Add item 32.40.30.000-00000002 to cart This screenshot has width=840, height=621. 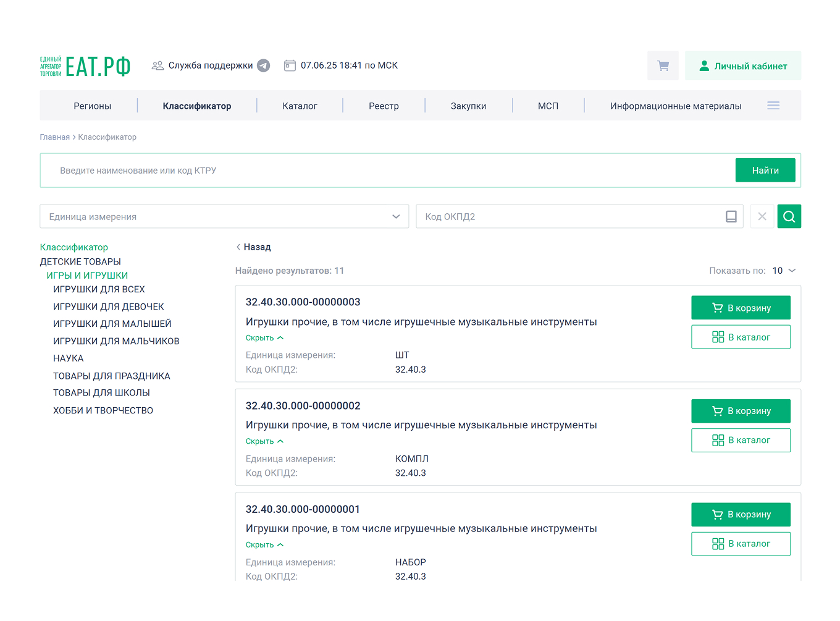pyautogui.click(x=741, y=411)
